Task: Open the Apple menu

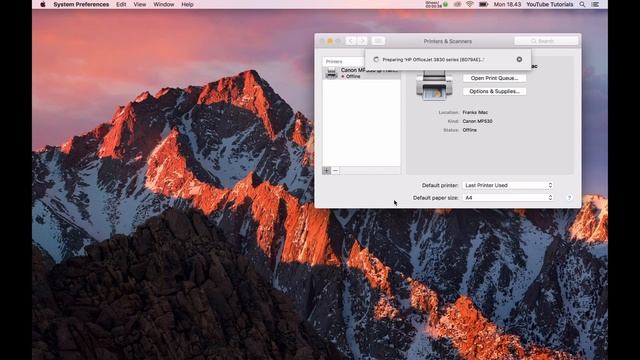Action: pos(43,4)
